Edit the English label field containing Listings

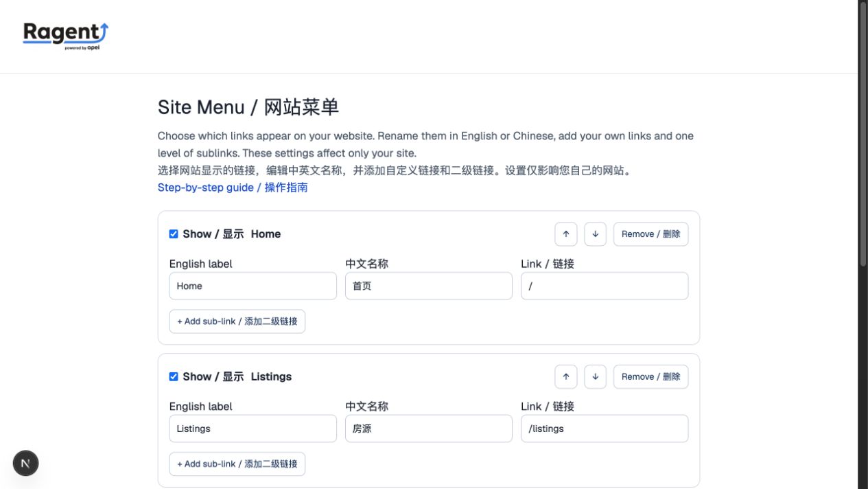click(x=253, y=429)
